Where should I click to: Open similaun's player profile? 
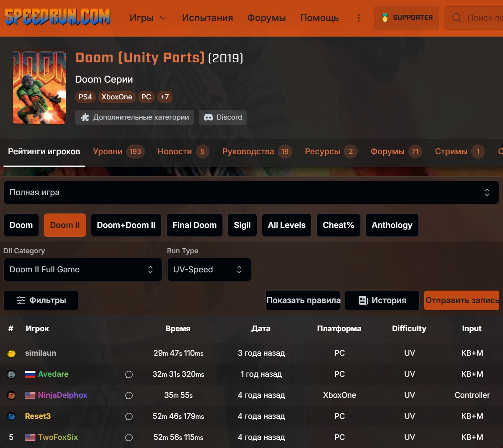[41, 353]
